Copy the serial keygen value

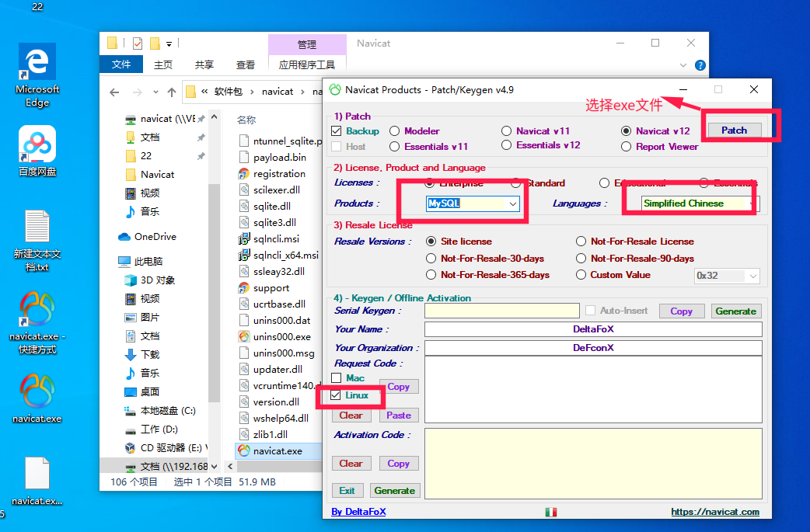pos(682,311)
